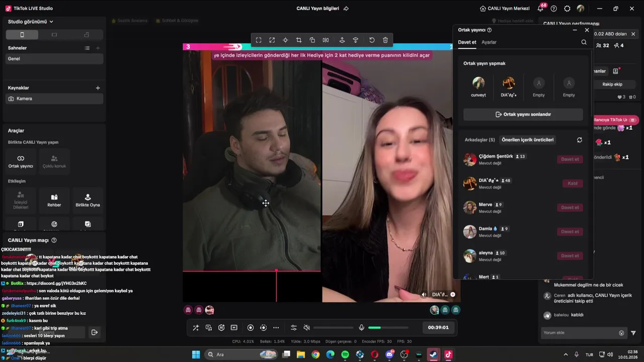Search co-hosts with the magnifier icon
Viewport: 644px width, 362px height.
(x=584, y=42)
